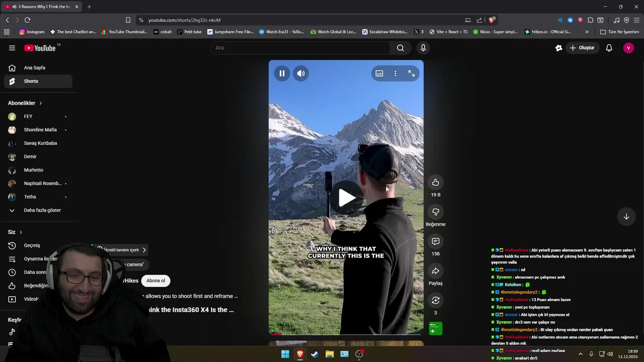
Task: Open the Savaş Kurtbaba channel
Action: pos(38,143)
